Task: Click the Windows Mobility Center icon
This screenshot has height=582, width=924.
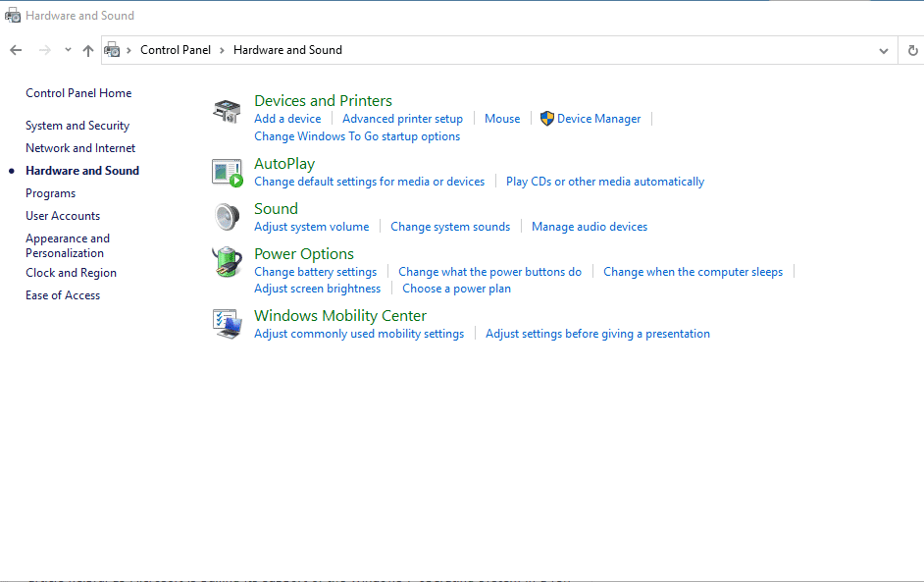Action: tap(227, 324)
